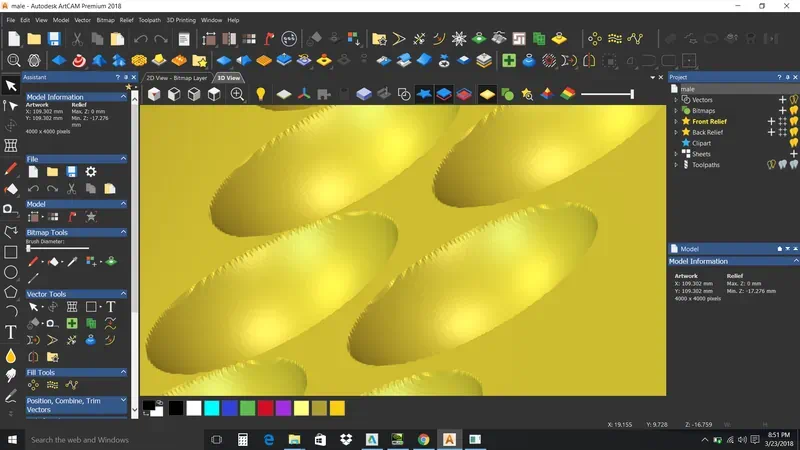The height and width of the screenshot is (450, 800).
Task: Click the light bulb icon in view toolbar
Action: coord(260,94)
